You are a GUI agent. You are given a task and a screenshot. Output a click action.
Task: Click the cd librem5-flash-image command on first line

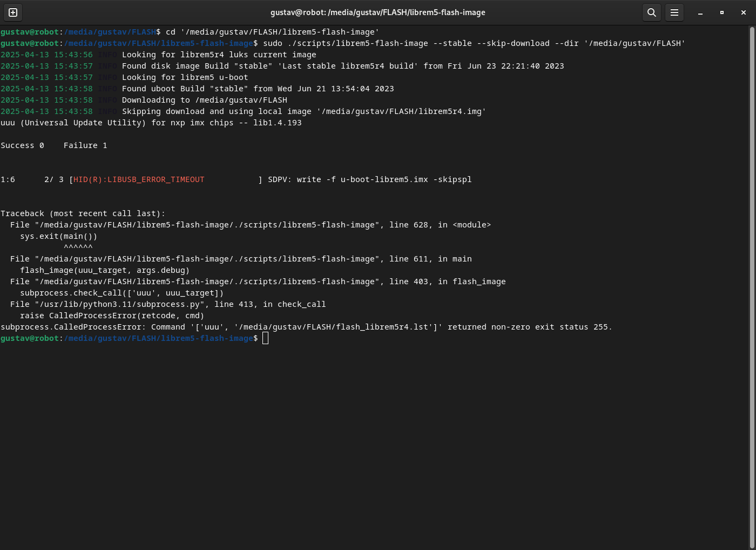point(273,32)
